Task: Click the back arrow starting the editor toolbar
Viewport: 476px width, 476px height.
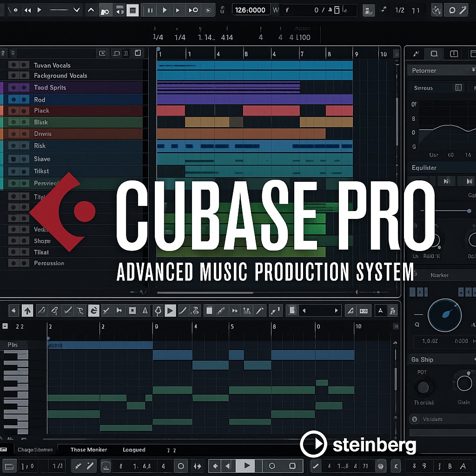Action: [13, 311]
